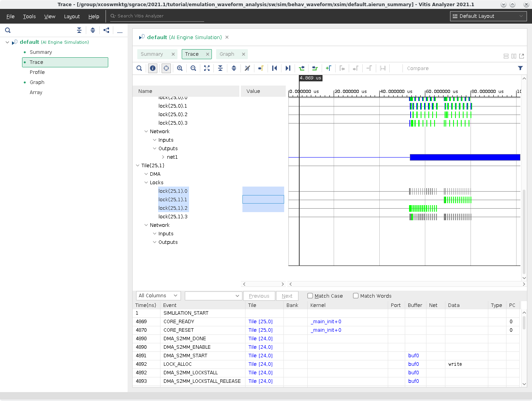Click the filter funnel icon in the trace toolbar
The image size is (532, 401).
(x=520, y=68)
